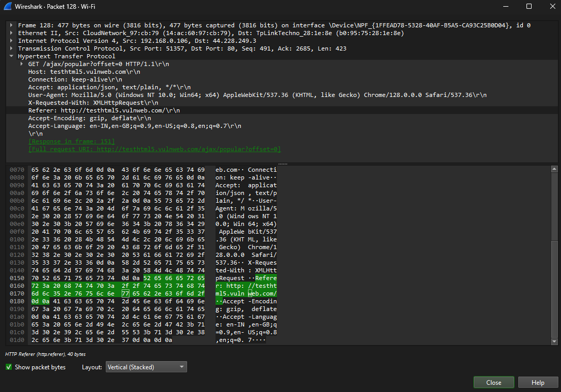Select the Hypertext Transfer Protocol label
This screenshot has width=561, height=392.
click(67, 56)
